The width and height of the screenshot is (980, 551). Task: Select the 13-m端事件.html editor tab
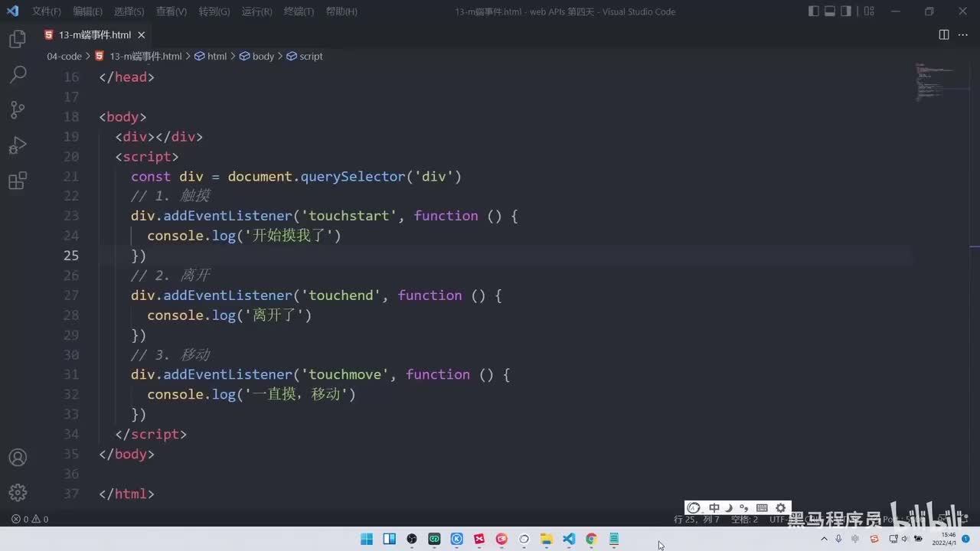point(95,35)
